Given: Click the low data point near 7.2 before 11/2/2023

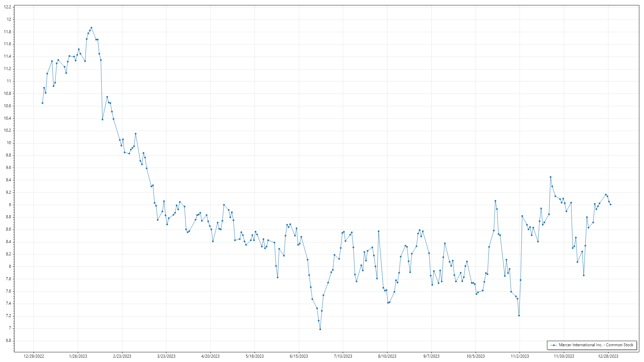Looking at the screenshot, I should click(519, 316).
